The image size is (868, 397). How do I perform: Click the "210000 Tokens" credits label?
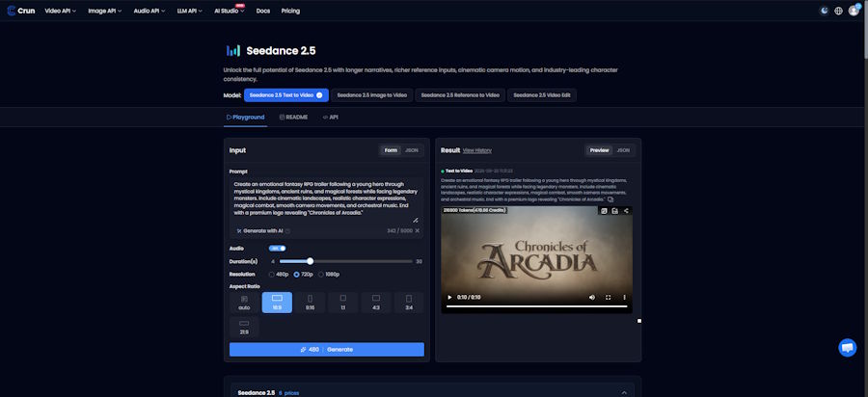pos(475,210)
